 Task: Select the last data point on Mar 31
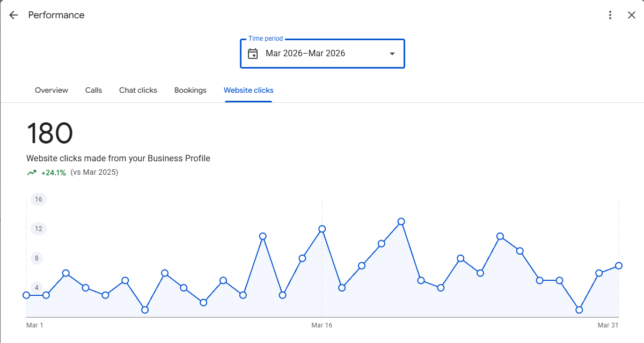coord(619,266)
